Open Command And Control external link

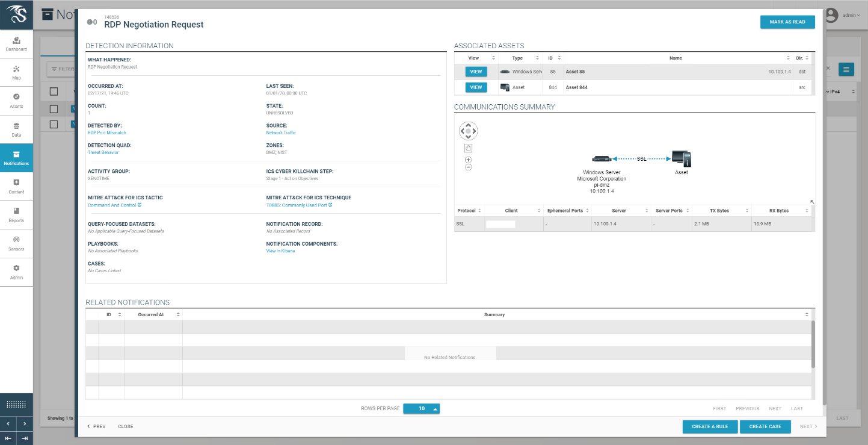[114, 205]
